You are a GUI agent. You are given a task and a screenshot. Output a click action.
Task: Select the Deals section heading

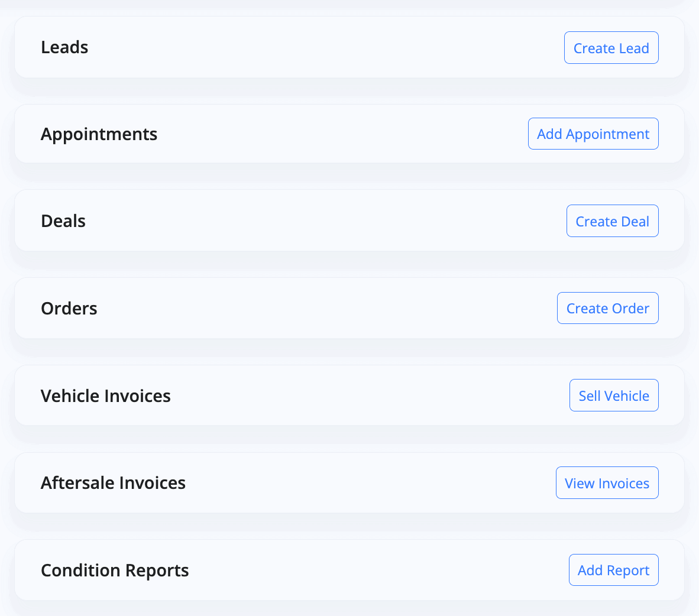(63, 221)
